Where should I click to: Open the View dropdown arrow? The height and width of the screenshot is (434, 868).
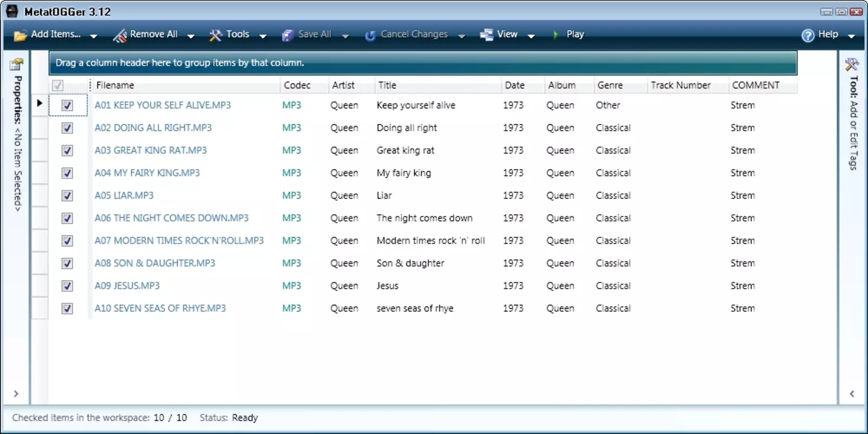[x=531, y=36]
